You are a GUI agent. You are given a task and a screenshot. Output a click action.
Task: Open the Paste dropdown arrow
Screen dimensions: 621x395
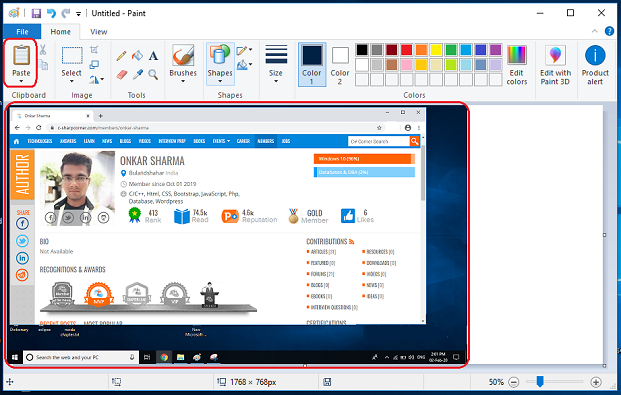pyautogui.click(x=21, y=81)
